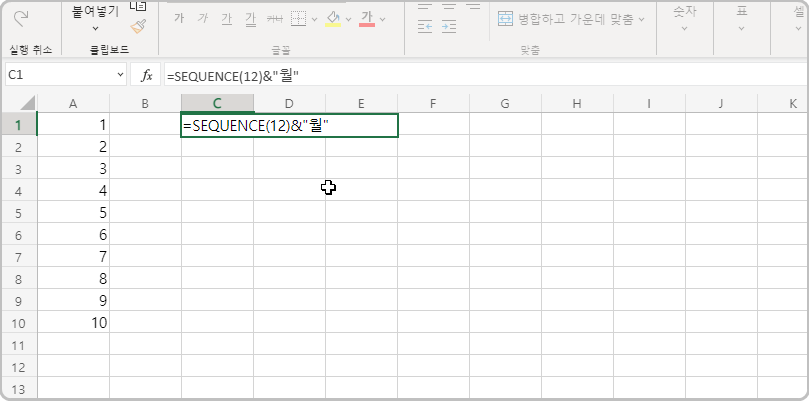The width and height of the screenshot is (809, 409).
Task: Apply cell borders with the borders icon
Action: (299, 19)
